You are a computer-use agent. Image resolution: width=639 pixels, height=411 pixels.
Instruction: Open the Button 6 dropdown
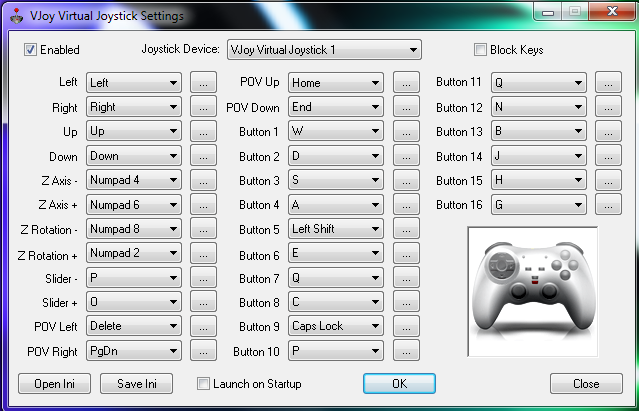point(336,253)
